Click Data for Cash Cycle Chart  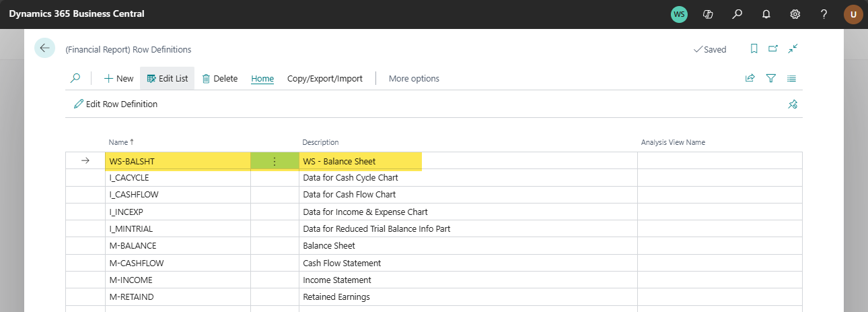351,178
